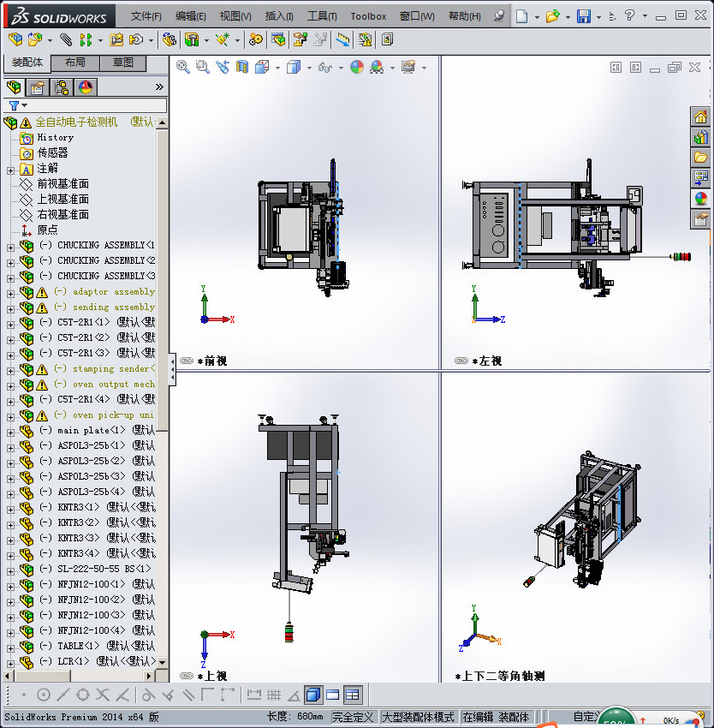Open SolidWorks Resources home icon in task pane
The height and width of the screenshot is (728, 714).
[700, 116]
